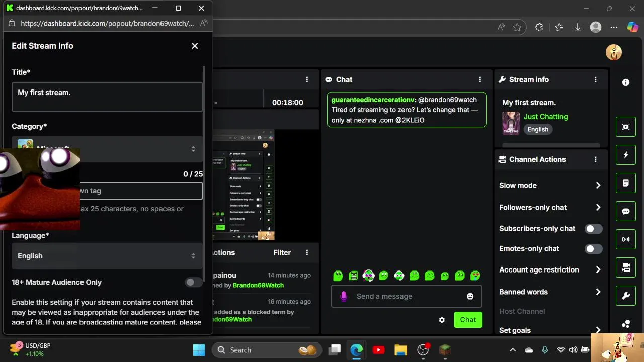Show hidden system tray icons
644x362 pixels.
[513, 350]
